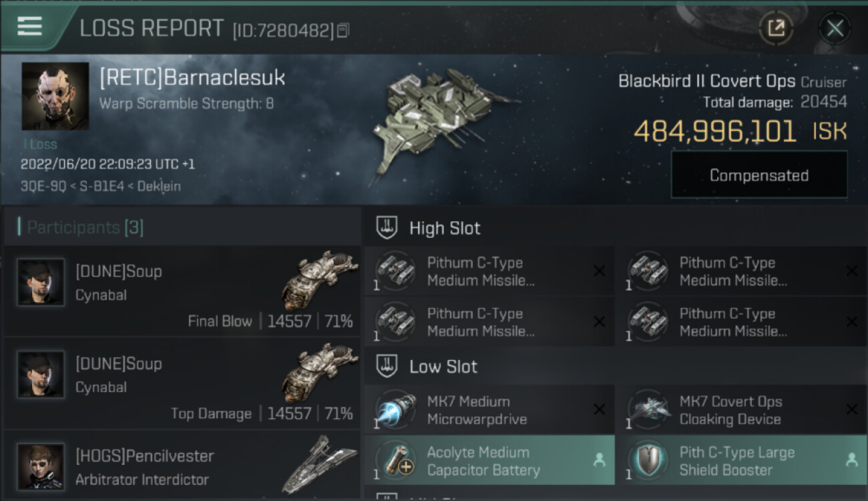Open Soup's Top Damage participant entry
The width and height of the screenshot is (868, 501).
pos(182,383)
